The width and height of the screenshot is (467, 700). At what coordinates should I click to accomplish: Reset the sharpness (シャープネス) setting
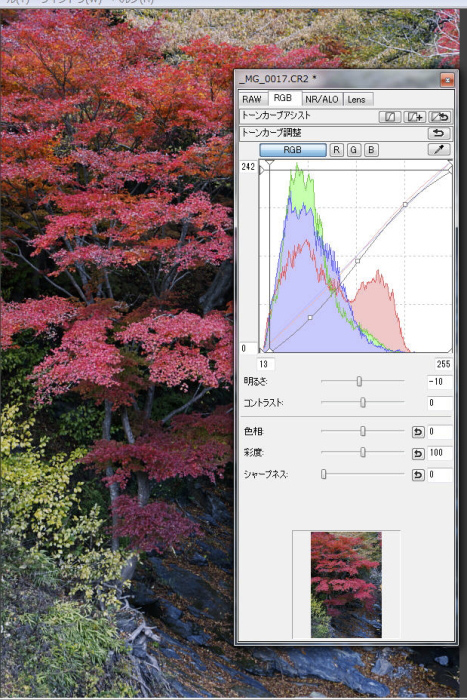click(x=418, y=475)
